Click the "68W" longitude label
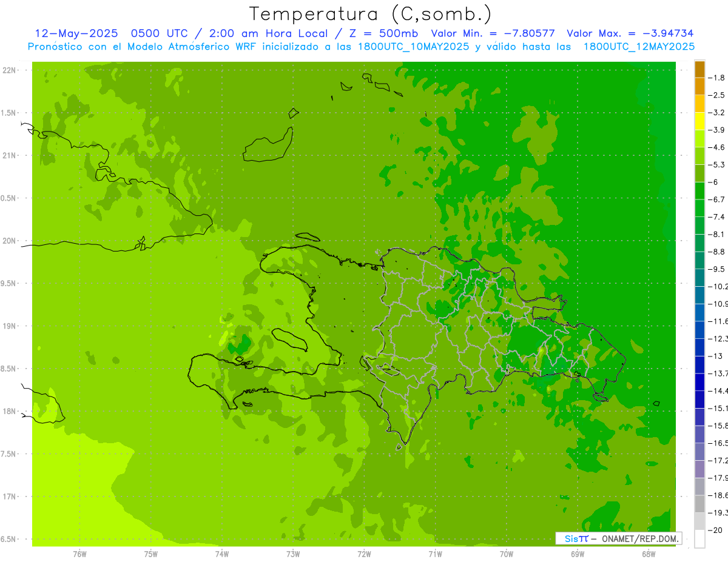Viewport: 728px width, 562px height. (648, 554)
